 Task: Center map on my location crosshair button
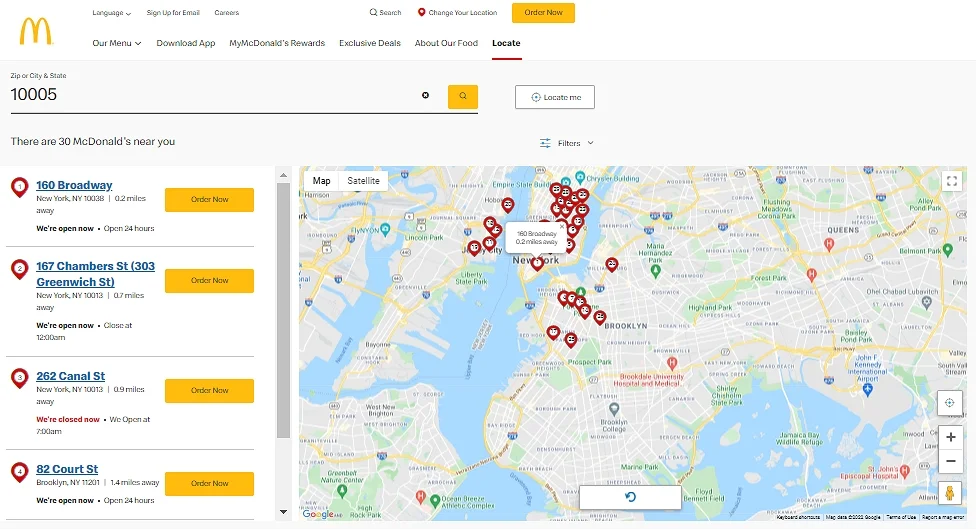[949, 402]
